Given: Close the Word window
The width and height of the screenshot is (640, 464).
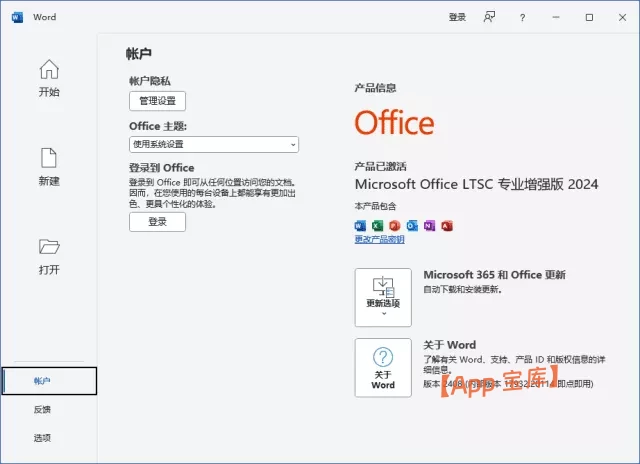Looking at the screenshot, I should [x=622, y=17].
